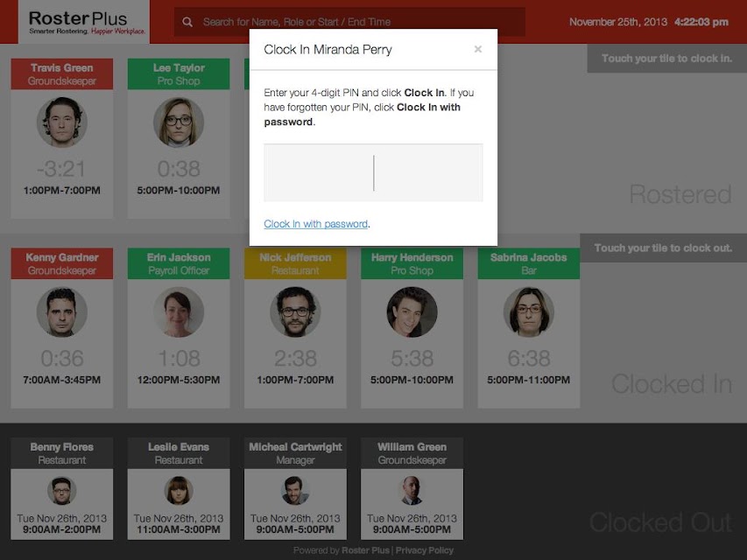
Task: Select Lee Taylor's profile photo
Action: point(179,122)
